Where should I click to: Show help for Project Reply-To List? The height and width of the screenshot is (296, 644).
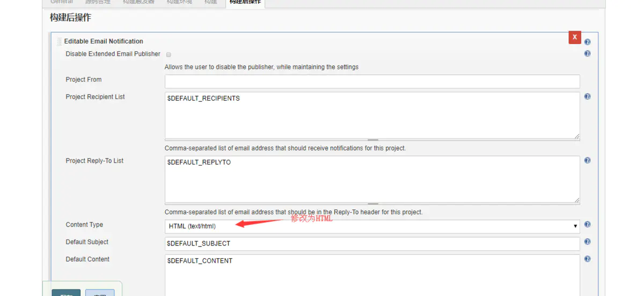point(588,161)
